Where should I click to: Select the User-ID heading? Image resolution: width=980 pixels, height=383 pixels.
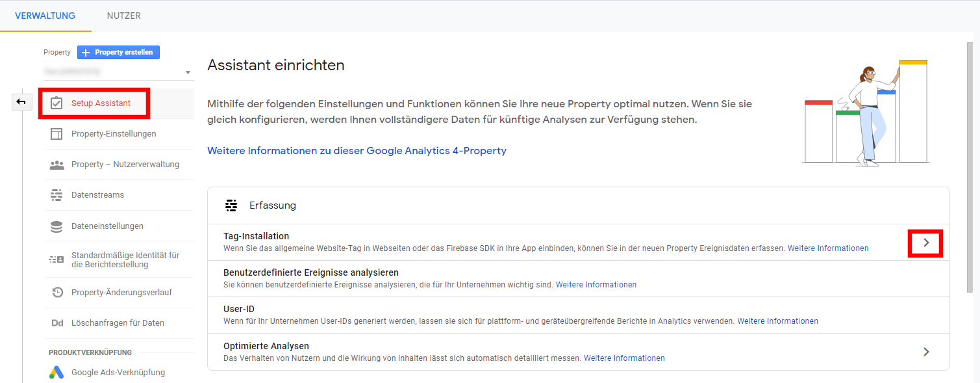click(240, 310)
